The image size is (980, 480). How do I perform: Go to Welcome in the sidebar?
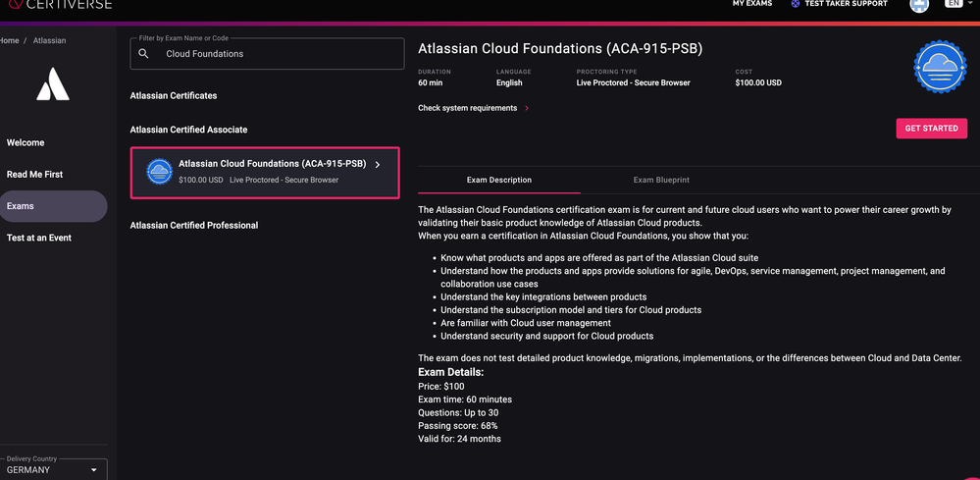[x=26, y=142]
